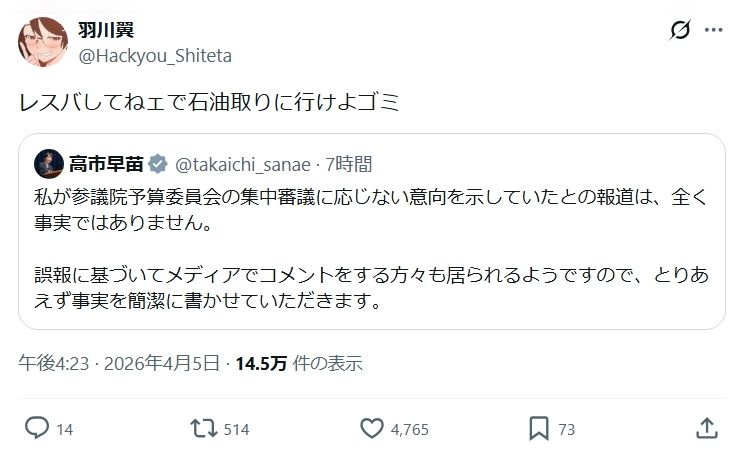Click the 4,765 likes count
Image resolution: width=741 pixels, height=452 pixels.
pos(409,430)
